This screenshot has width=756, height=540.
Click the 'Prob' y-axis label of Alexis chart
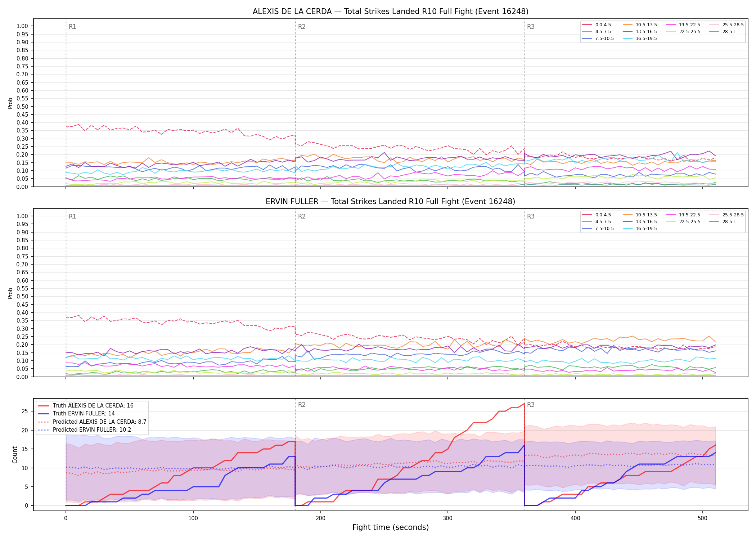click(10, 103)
